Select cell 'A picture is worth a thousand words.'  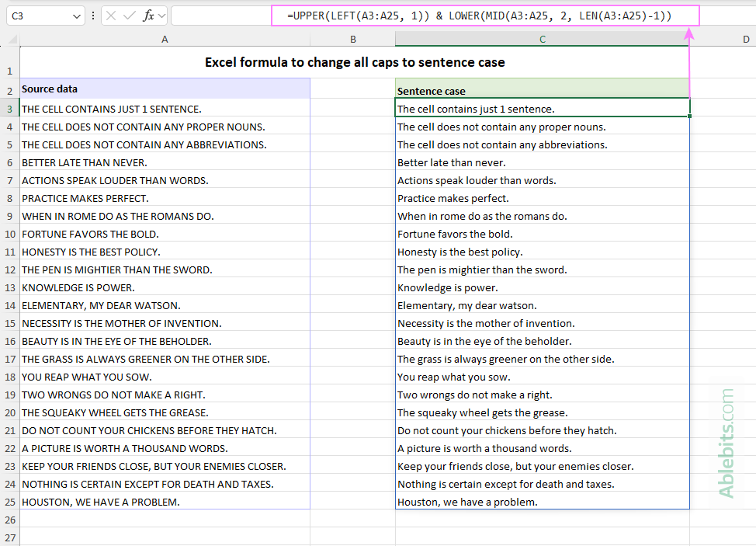543,448
